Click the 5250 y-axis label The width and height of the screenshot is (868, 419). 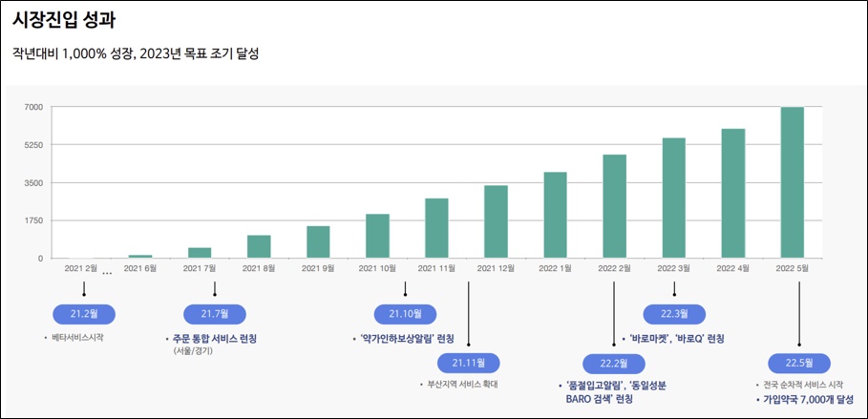[x=35, y=144]
